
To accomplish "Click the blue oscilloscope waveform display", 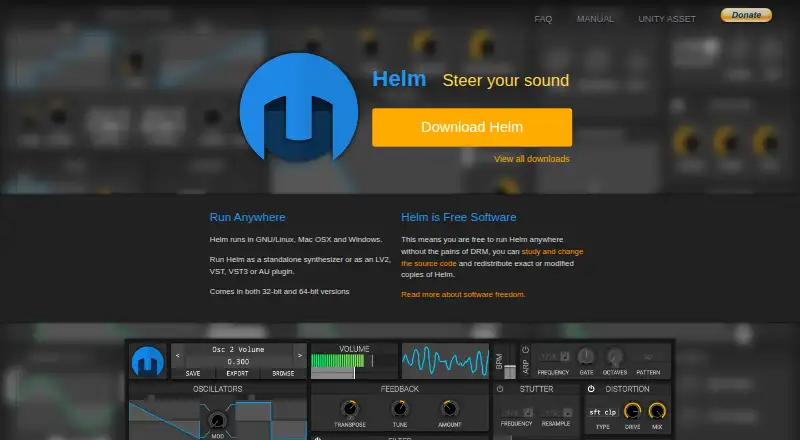I will pos(445,360).
